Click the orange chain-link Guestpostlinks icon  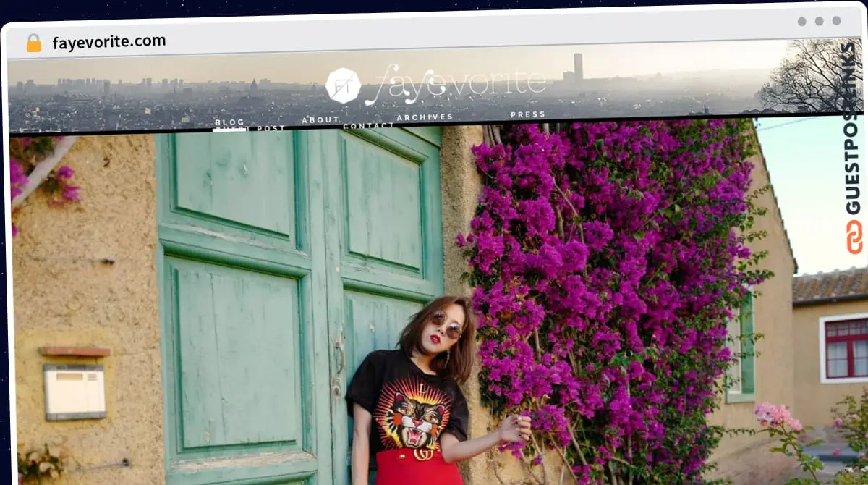[x=854, y=237]
